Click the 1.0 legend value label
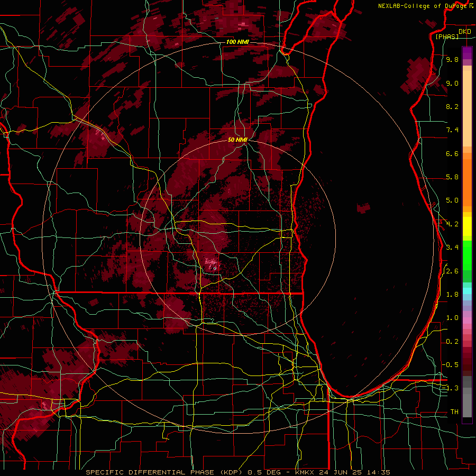Image resolution: width=476 pixels, height=476 pixels. 452,318
